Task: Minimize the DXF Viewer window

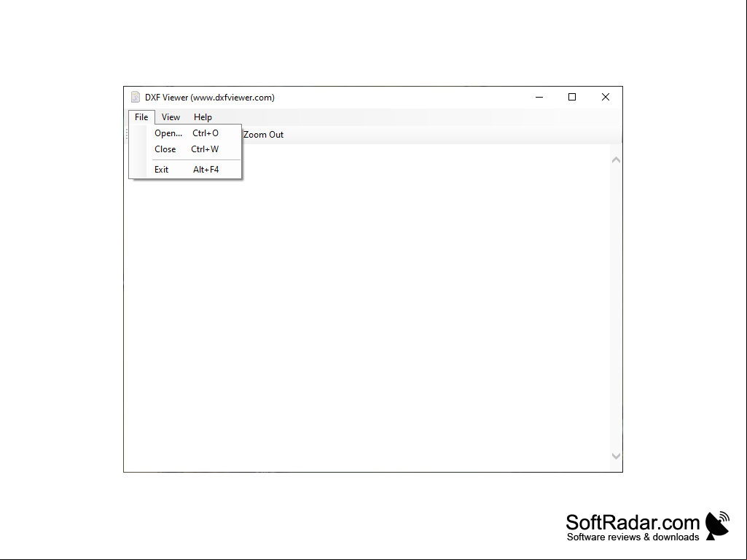Action: (x=539, y=97)
